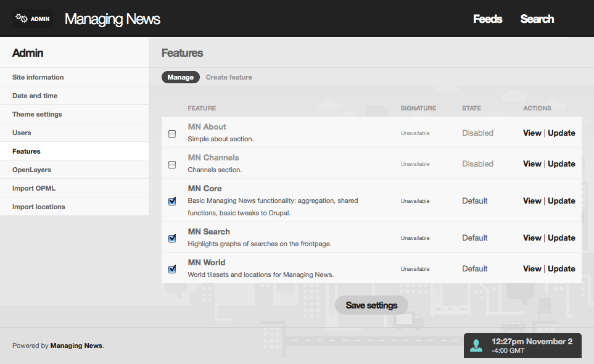
Task: Open Search in the top navigation
Action: tap(537, 19)
